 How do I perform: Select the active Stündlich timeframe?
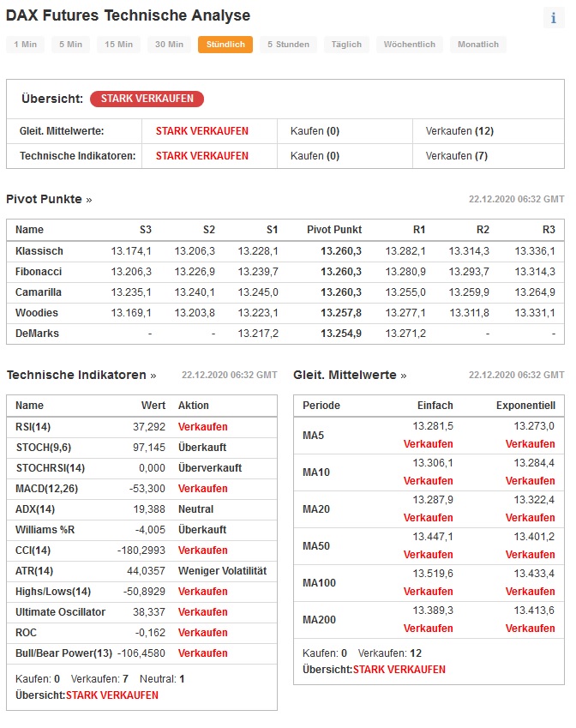pyautogui.click(x=226, y=44)
